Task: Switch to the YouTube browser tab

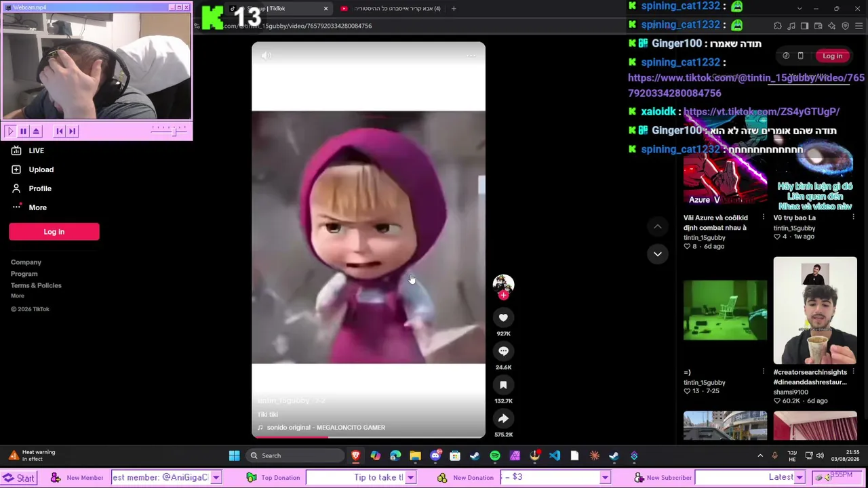Action: pyautogui.click(x=390, y=9)
